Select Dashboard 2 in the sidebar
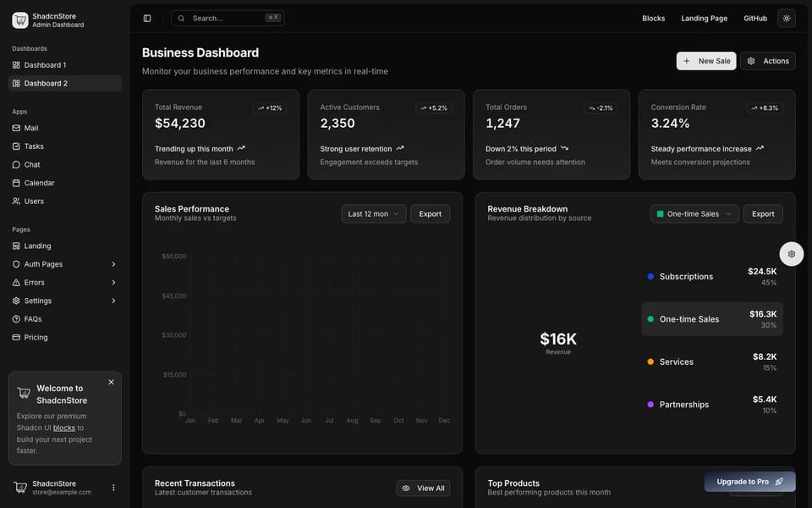 [x=65, y=83]
